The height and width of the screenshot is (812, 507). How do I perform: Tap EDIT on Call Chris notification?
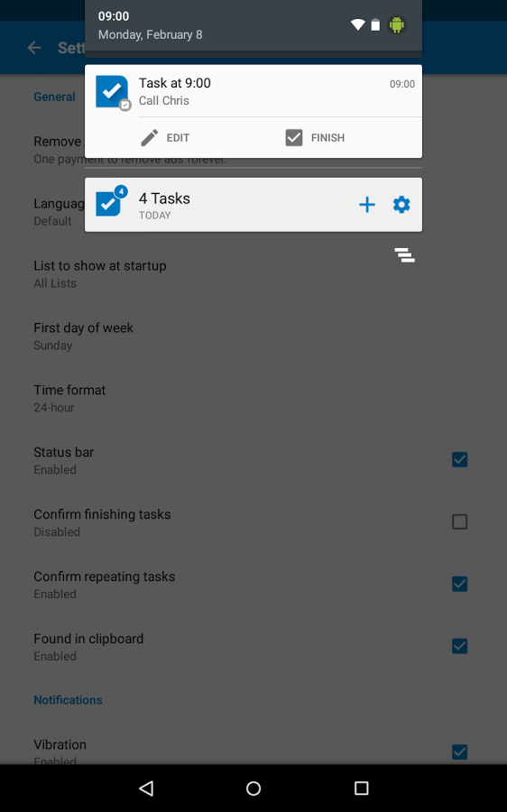pyautogui.click(x=165, y=138)
